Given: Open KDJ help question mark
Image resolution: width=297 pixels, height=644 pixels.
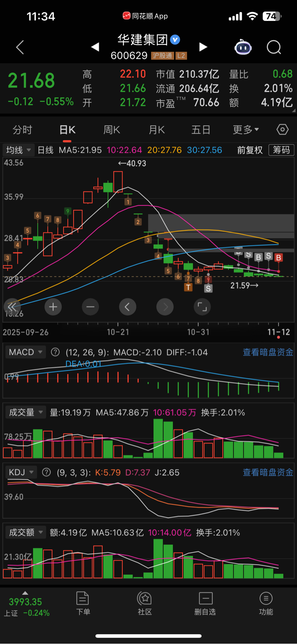Looking at the screenshot, I should click(46, 472).
